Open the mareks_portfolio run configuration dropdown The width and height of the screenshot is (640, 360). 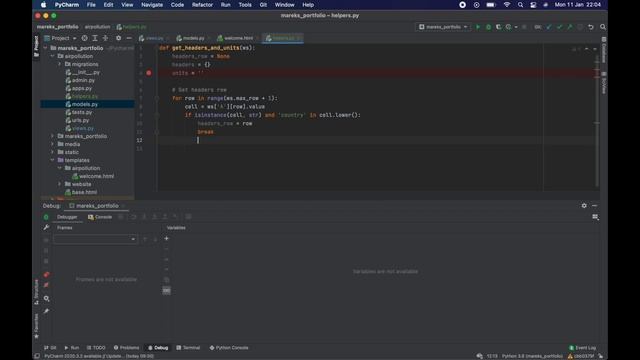click(x=443, y=27)
